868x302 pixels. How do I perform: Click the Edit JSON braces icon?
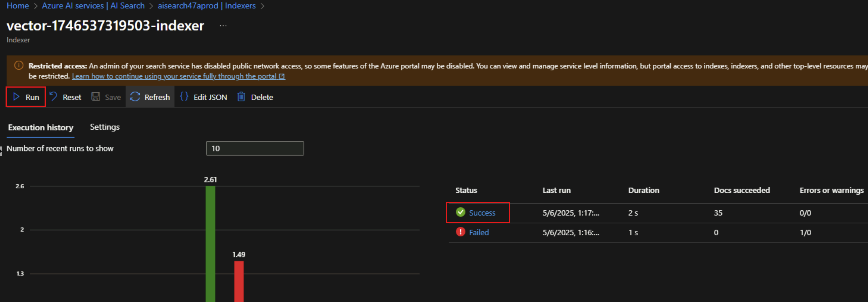tap(184, 97)
